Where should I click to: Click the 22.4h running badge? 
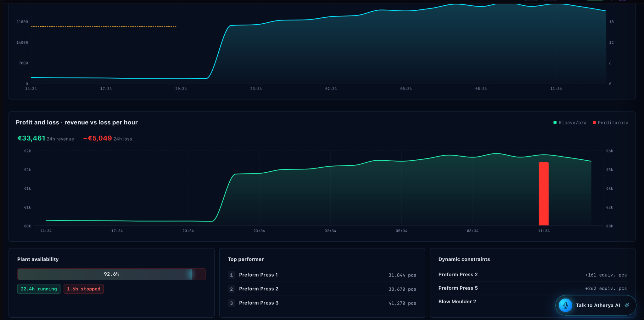pos(39,289)
